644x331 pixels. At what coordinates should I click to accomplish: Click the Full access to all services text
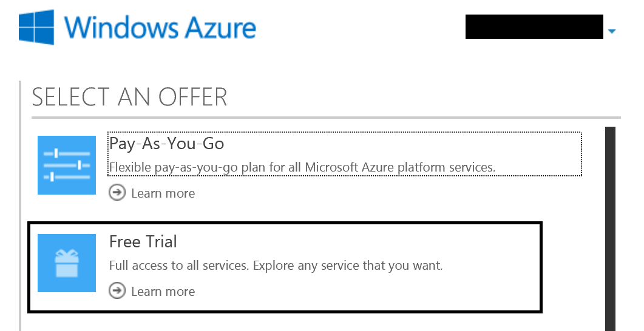pos(276,266)
